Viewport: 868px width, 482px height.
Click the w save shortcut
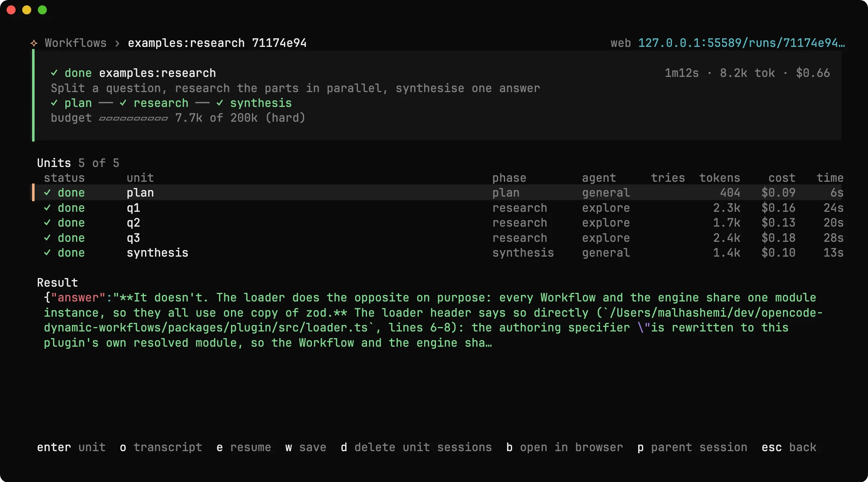[306, 447]
